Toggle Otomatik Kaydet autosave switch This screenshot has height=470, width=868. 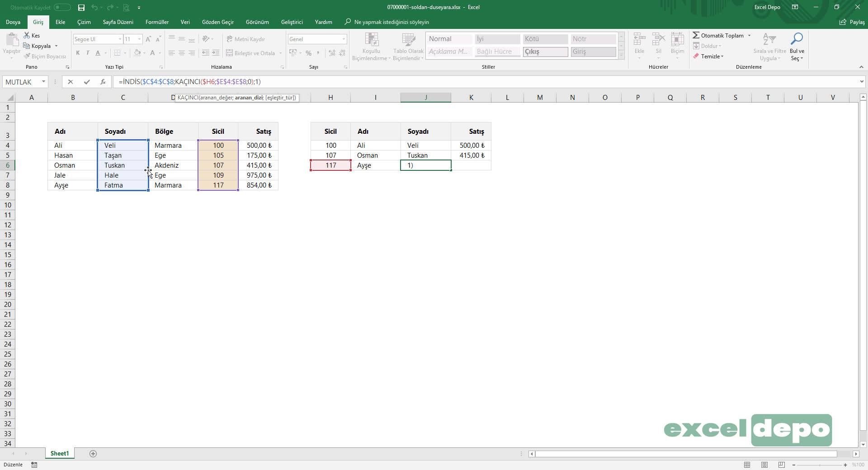tap(62, 7)
